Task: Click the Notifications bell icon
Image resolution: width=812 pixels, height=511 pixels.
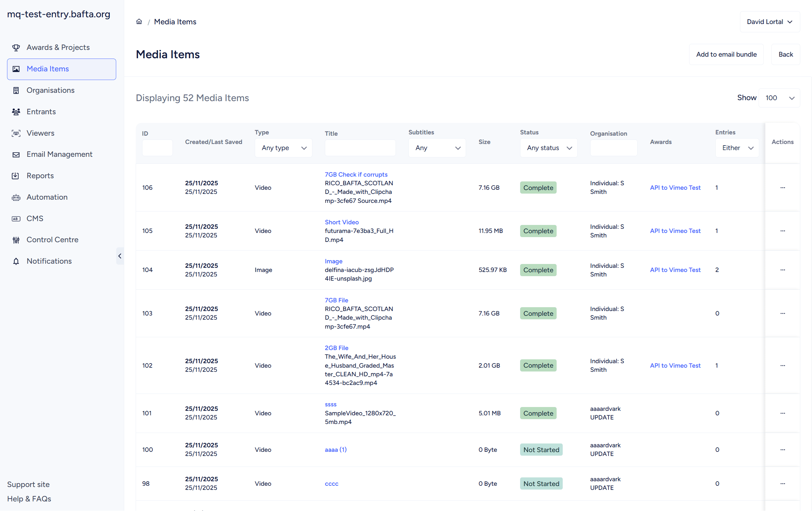Action: 16,261
